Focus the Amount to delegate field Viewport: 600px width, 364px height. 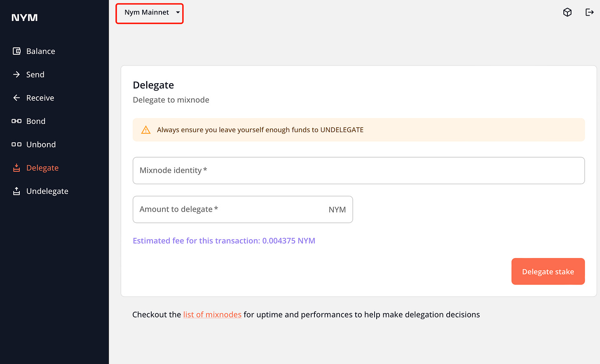click(x=243, y=210)
